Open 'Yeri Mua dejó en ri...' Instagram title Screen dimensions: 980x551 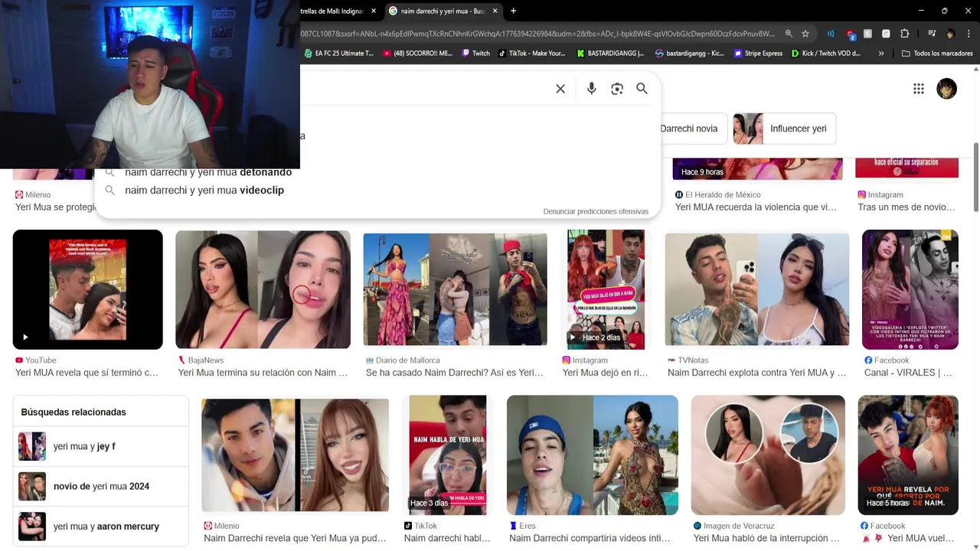pos(605,373)
